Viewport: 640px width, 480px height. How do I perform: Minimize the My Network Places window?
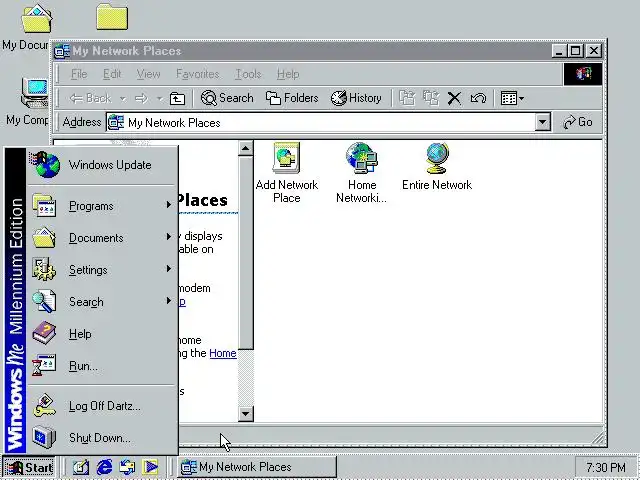(559, 51)
